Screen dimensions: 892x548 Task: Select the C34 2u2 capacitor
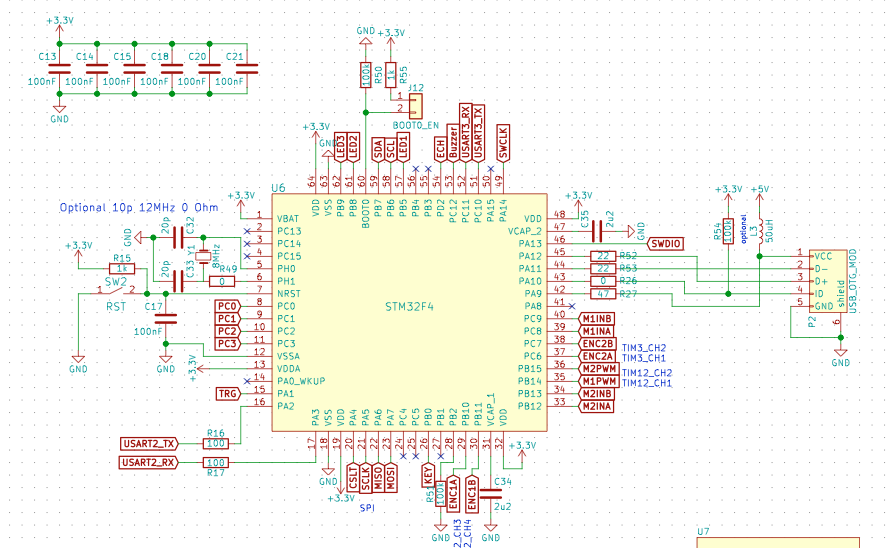click(490, 493)
